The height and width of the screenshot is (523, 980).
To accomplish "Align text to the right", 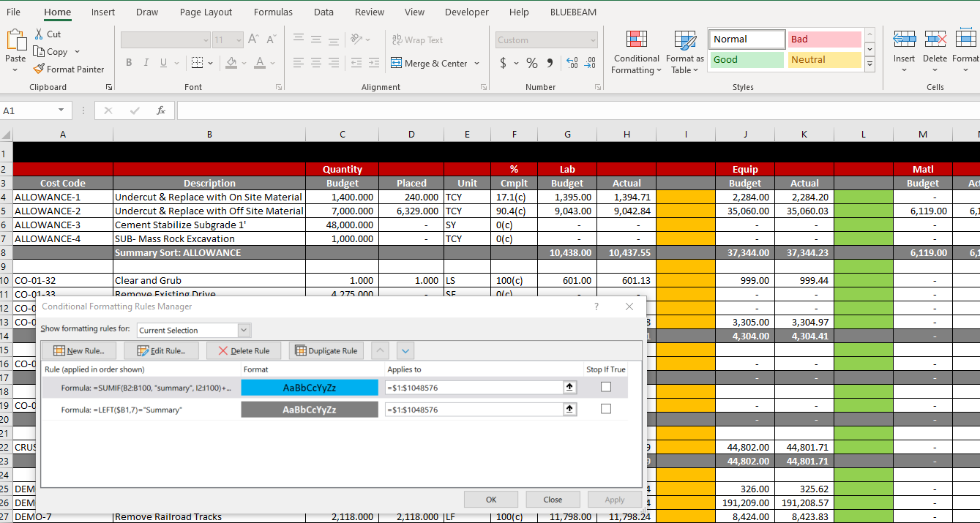I will [x=334, y=63].
